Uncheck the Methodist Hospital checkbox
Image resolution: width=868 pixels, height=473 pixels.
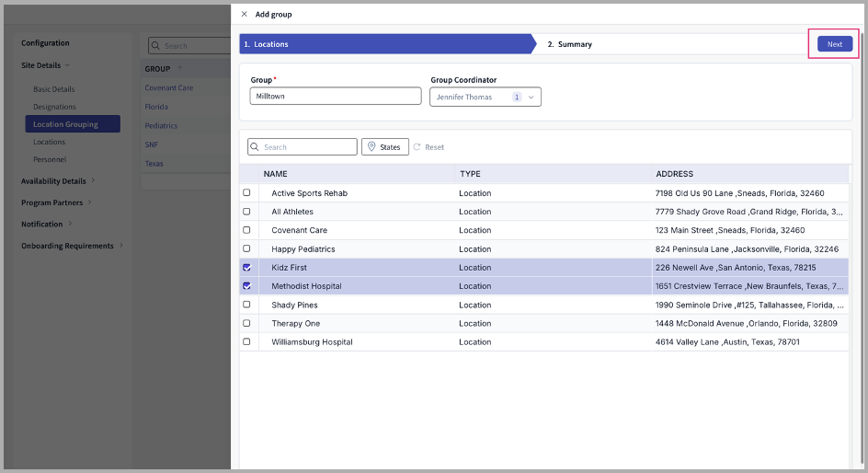click(246, 286)
